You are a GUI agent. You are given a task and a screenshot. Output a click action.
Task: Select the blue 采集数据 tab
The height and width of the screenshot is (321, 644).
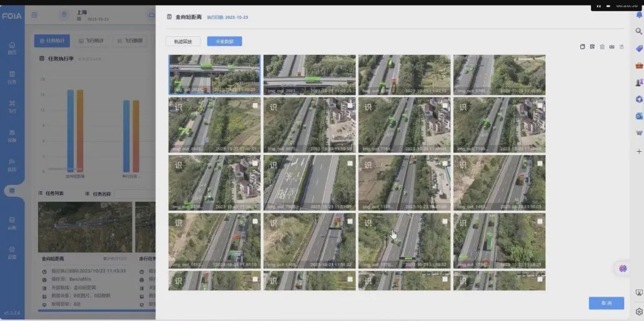coord(224,41)
